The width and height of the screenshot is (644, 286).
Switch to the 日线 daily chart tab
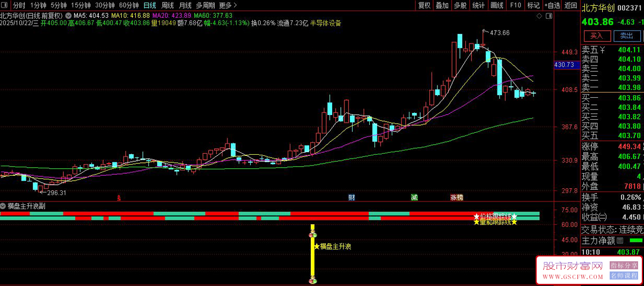click(x=150, y=5)
